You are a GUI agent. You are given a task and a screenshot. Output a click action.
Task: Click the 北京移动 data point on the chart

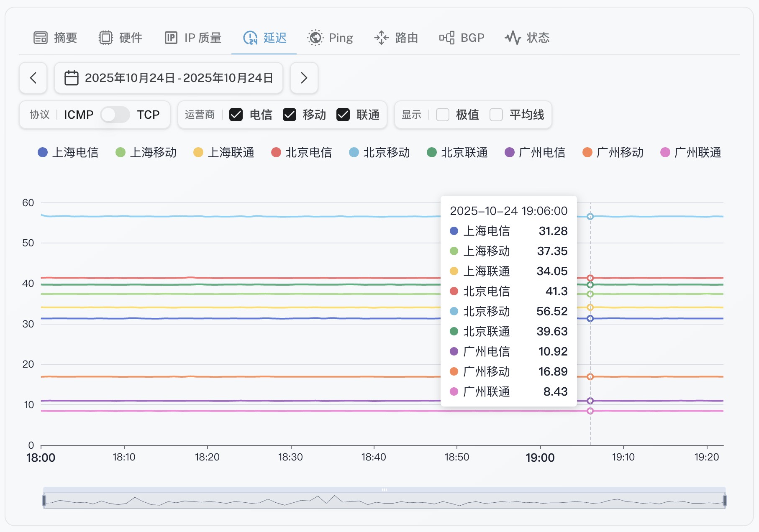pyautogui.click(x=590, y=216)
